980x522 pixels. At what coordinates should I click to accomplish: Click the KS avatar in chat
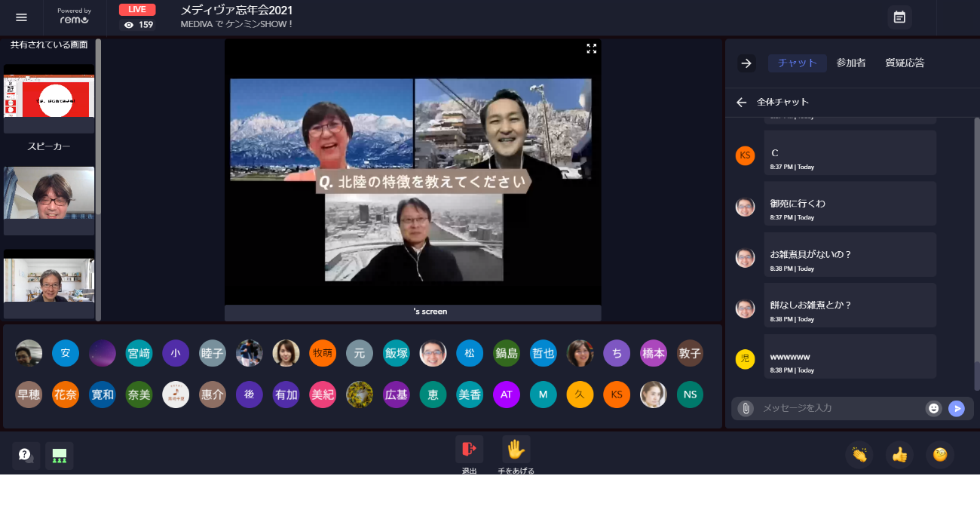pyautogui.click(x=745, y=155)
